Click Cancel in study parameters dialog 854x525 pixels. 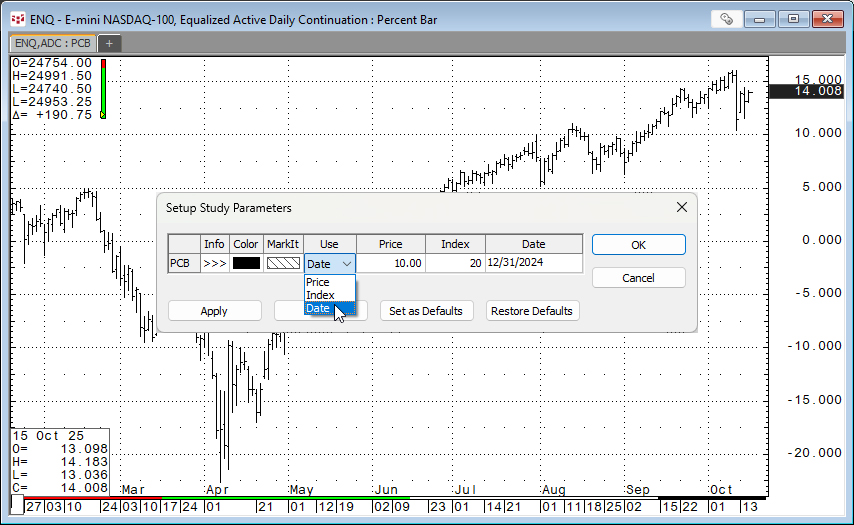[638, 277]
